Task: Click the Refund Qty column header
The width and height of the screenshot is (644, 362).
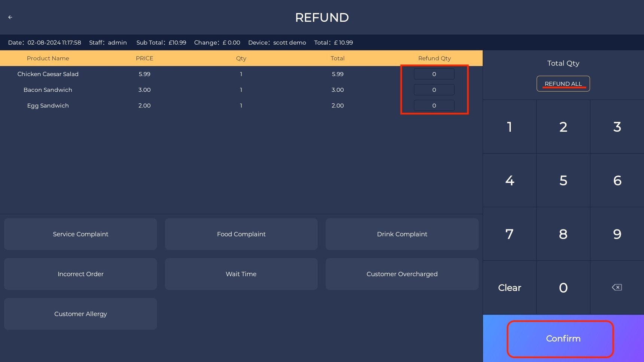Action: (x=434, y=58)
